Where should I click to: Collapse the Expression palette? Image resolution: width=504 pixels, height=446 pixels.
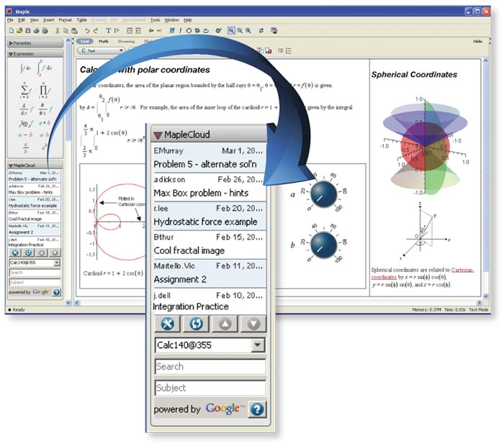pos(22,54)
